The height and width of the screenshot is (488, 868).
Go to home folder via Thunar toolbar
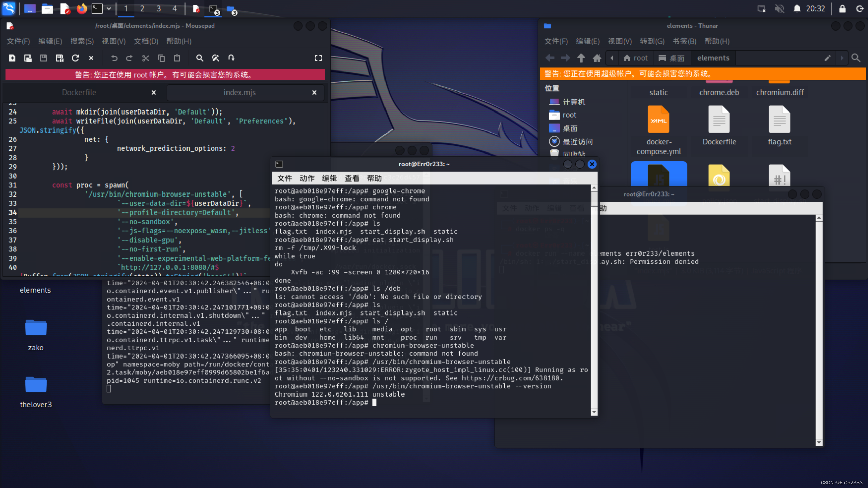(x=597, y=58)
